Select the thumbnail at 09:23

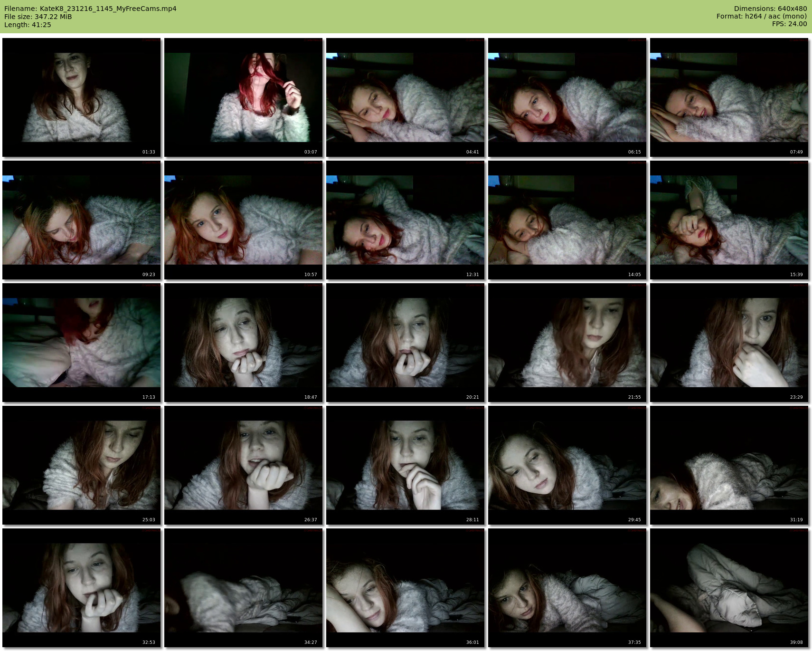point(81,220)
